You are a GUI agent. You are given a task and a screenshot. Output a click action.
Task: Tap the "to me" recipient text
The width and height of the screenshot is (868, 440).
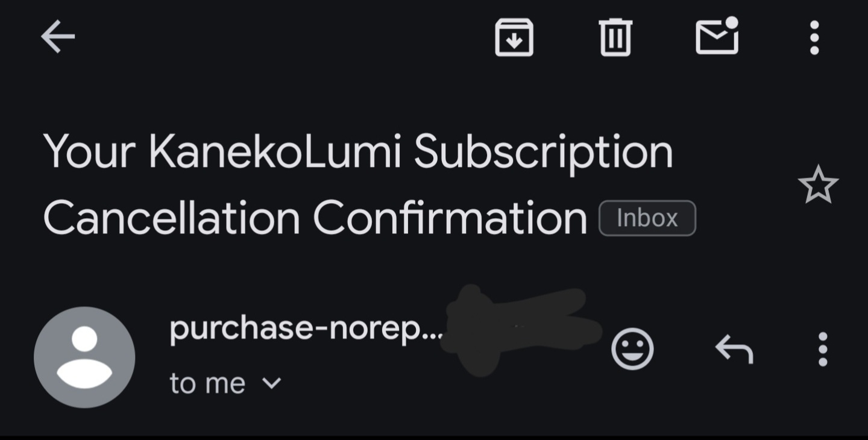[x=207, y=383]
